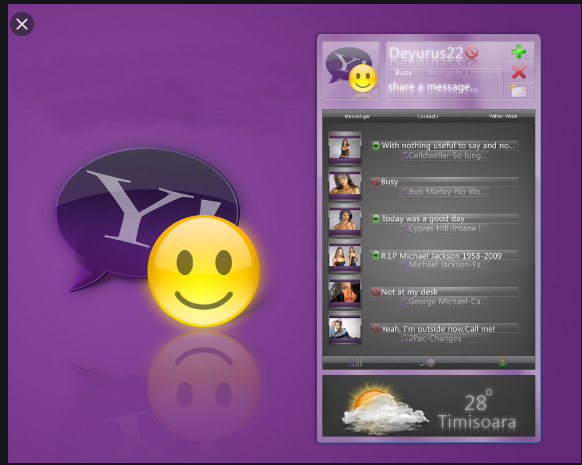Click the green plus add contact icon

pyautogui.click(x=519, y=51)
